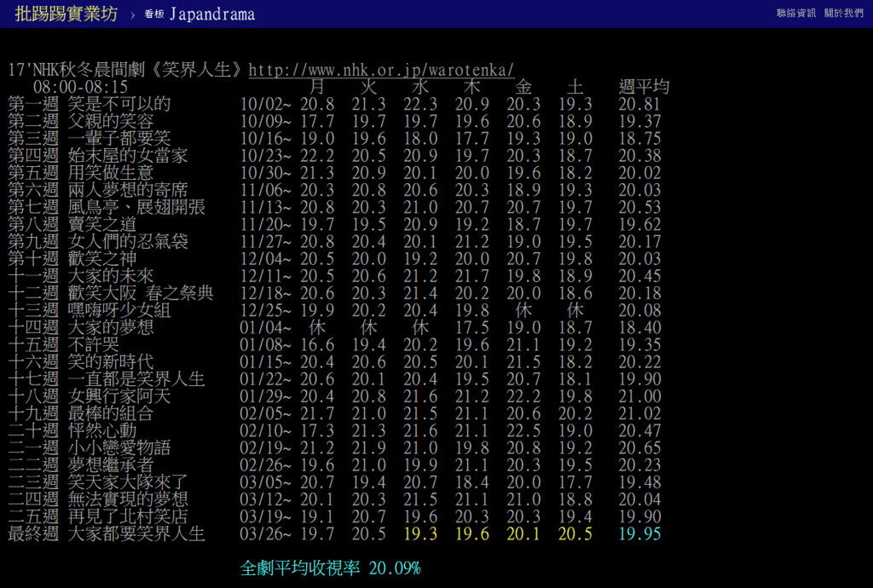Click the episode title 歡笑大阪 春之祭典

click(x=141, y=294)
